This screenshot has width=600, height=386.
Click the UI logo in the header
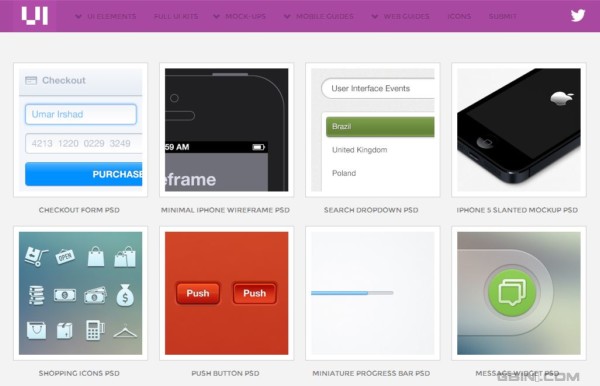pyautogui.click(x=35, y=16)
